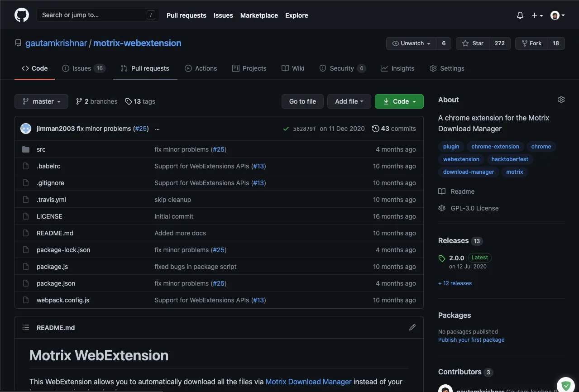Viewport: 579px width, 392px height.
Task: View the 6 watchers count
Action: pos(444,43)
